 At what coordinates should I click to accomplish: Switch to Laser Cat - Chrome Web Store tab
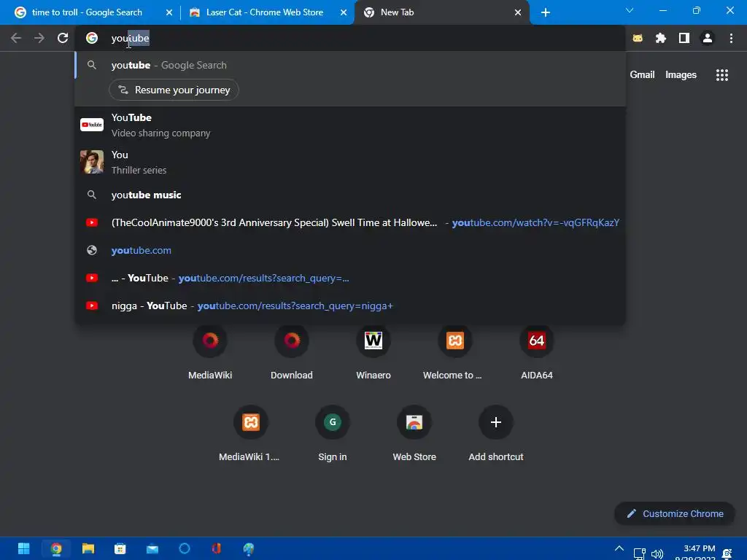[264, 12]
